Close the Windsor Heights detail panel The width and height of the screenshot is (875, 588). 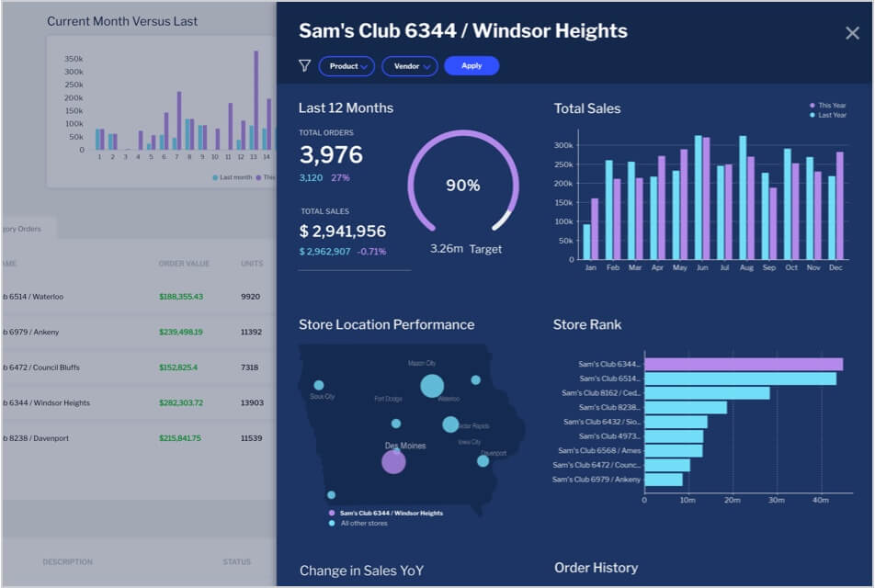point(850,31)
